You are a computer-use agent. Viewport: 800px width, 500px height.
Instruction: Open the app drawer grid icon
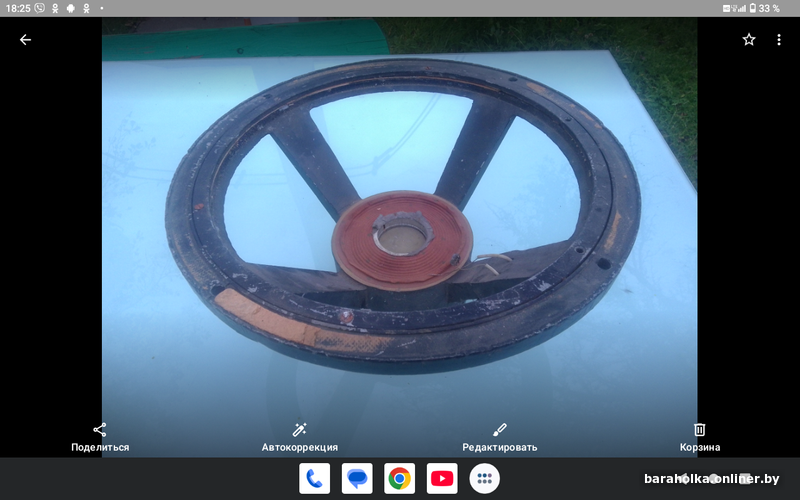click(484, 479)
